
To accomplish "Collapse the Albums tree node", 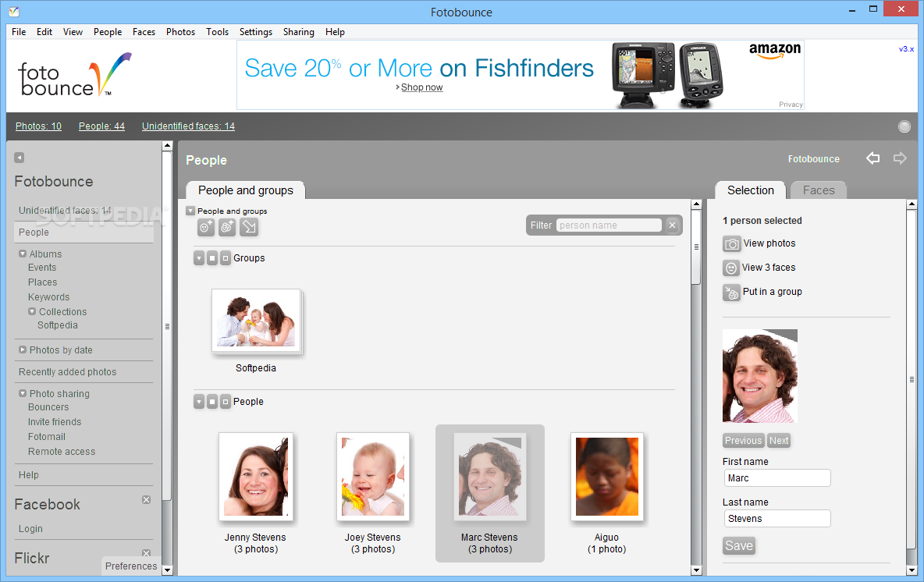I will [23, 254].
